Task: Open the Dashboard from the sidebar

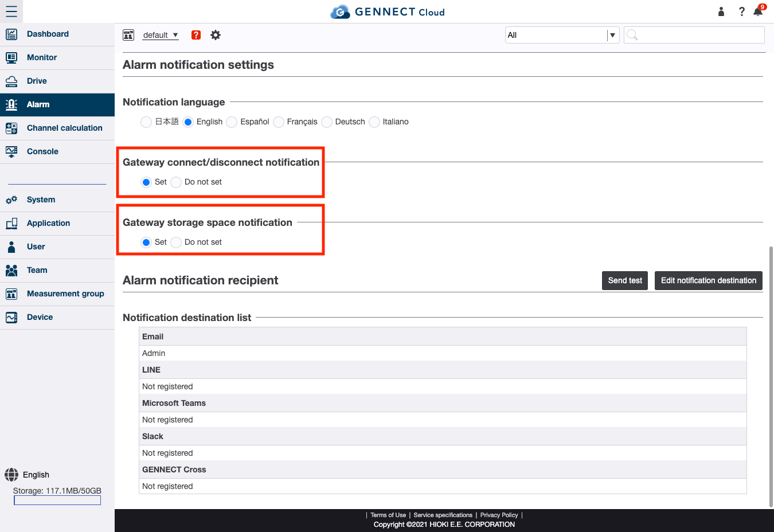Action: (48, 34)
